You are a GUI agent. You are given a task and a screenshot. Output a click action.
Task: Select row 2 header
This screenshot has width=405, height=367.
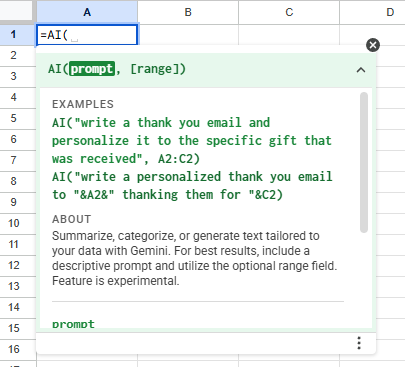(13, 55)
